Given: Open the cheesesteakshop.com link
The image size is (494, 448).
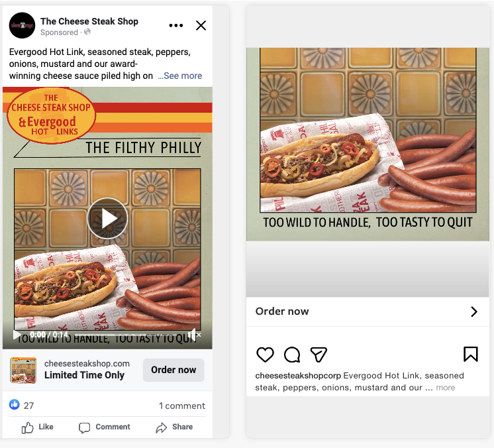Looking at the screenshot, I should 87,364.
